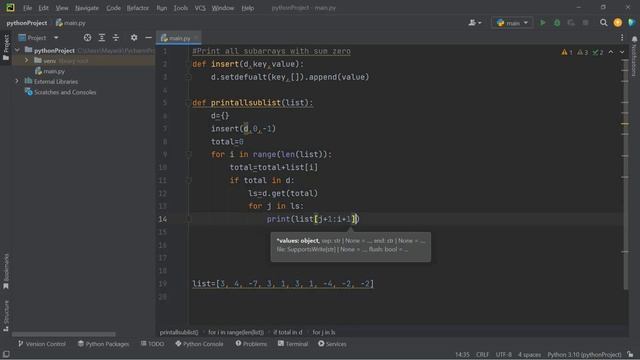This screenshot has width=640, height=360.
Task: Expand all items in Project panel
Action: (x=102, y=38)
